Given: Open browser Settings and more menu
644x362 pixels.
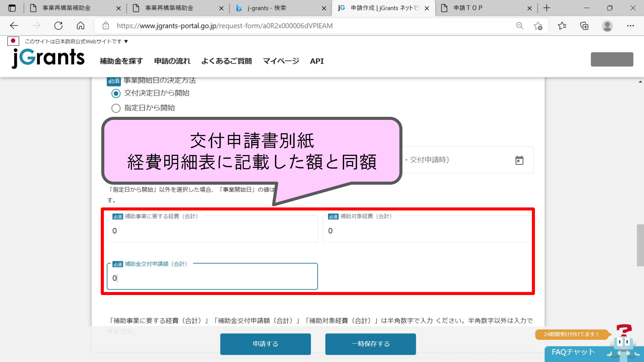Looking at the screenshot, I should (630, 26).
